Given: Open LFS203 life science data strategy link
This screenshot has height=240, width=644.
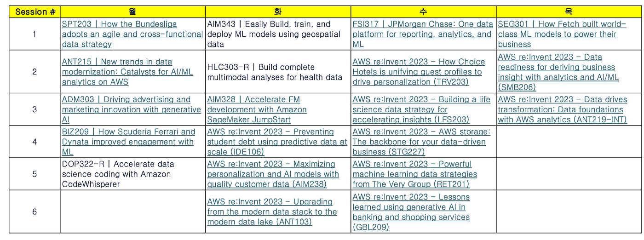Looking at the screenshot, I should [421, 109].
